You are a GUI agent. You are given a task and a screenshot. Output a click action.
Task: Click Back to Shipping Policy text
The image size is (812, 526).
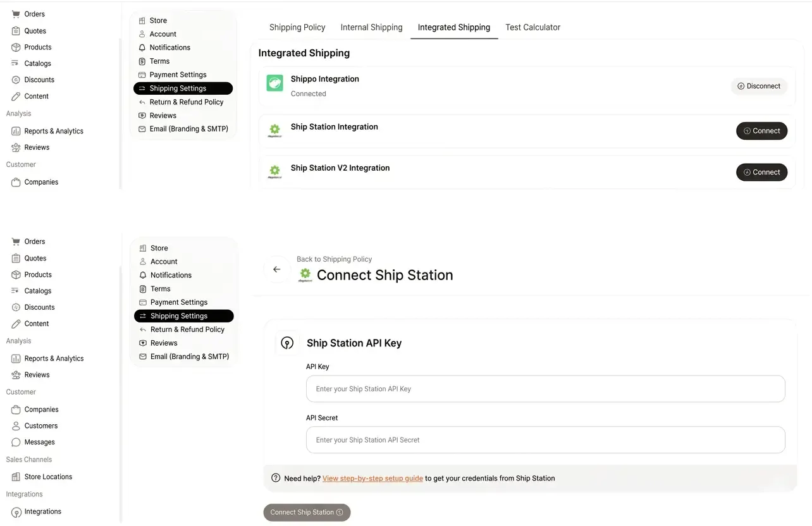(x=334, y=259)
